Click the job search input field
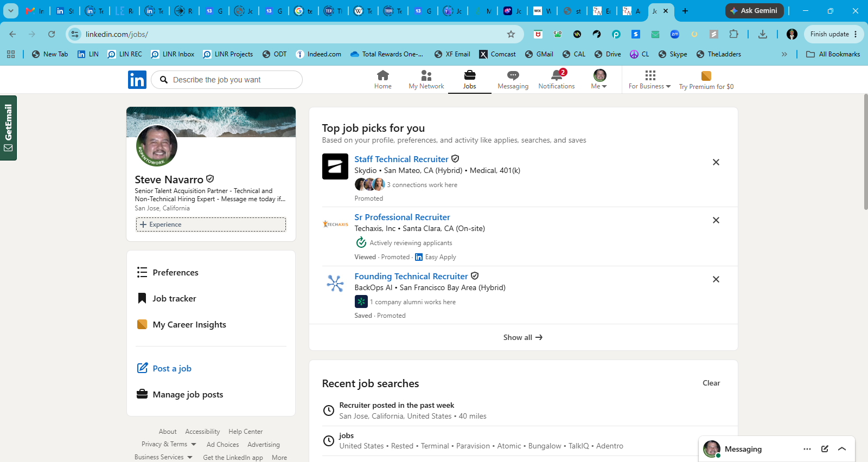 coord(227,80)
